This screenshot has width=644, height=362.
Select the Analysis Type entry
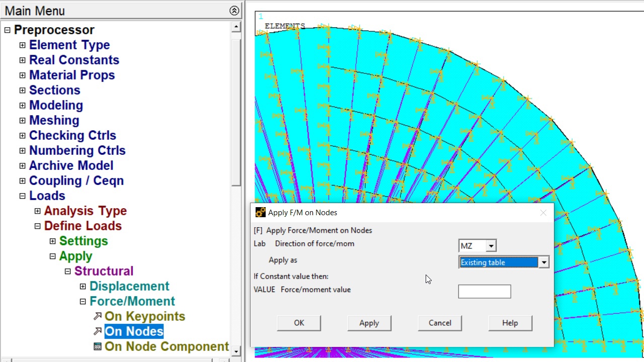pyautogui.click(x=85, y=211)
